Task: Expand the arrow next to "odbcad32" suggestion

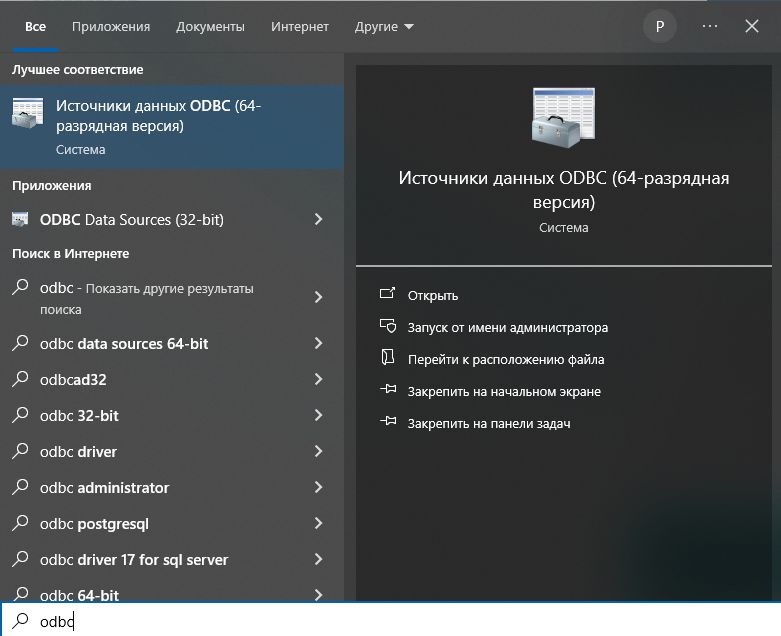Action: [318, 380]
